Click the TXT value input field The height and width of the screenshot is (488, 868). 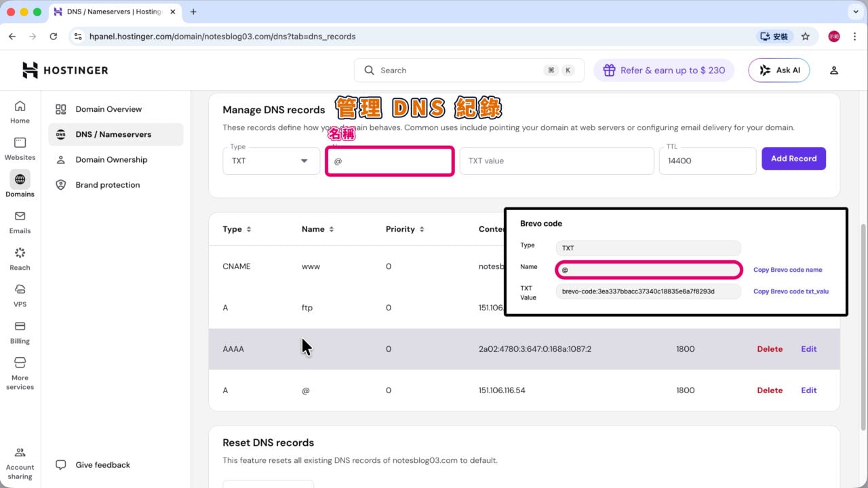point(557,161)
